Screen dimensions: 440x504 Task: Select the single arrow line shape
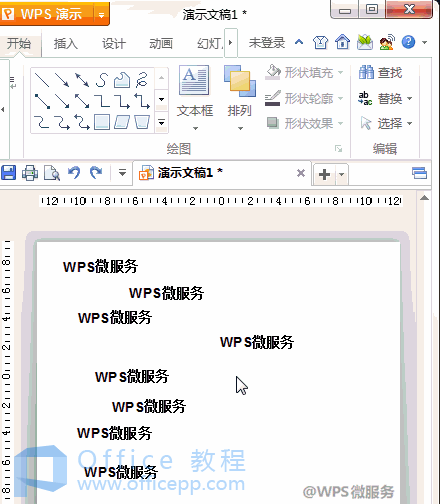[62, 80]
